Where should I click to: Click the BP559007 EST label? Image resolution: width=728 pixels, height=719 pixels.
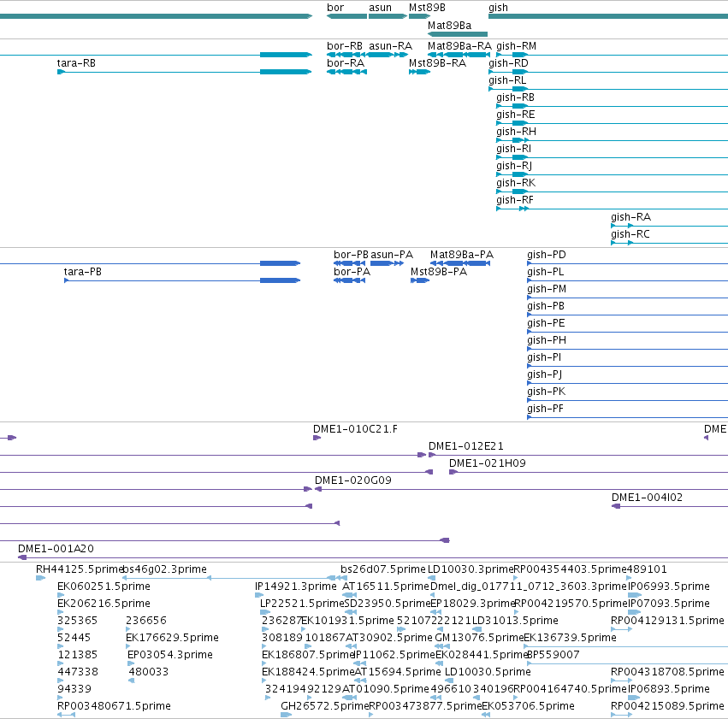(x=553, y=655)
